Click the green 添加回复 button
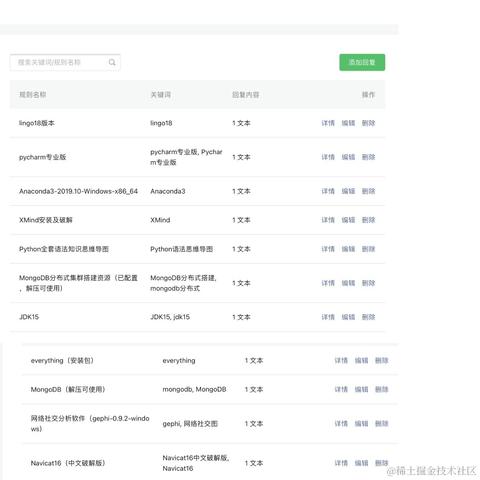This screenshot has width=480, height=480. [362, 62]
